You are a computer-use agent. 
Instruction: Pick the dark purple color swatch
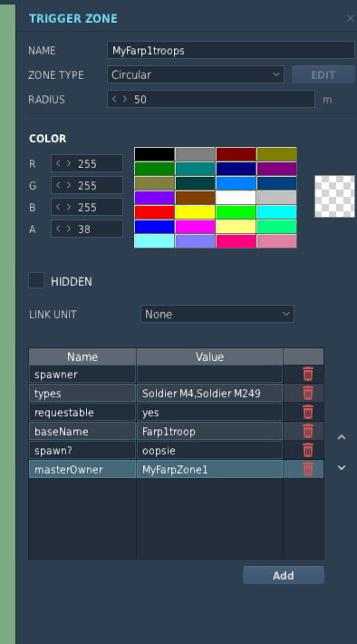coord(276,169)
